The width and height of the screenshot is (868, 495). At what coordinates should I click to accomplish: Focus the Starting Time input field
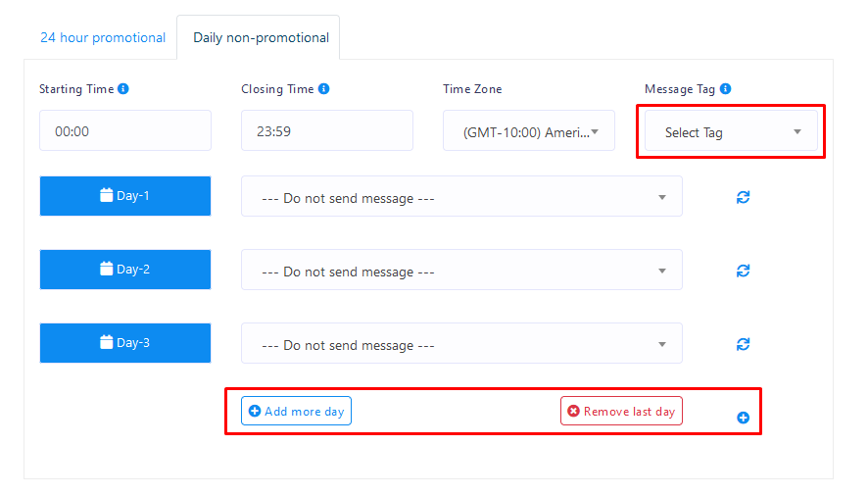(x=125, y=131)
